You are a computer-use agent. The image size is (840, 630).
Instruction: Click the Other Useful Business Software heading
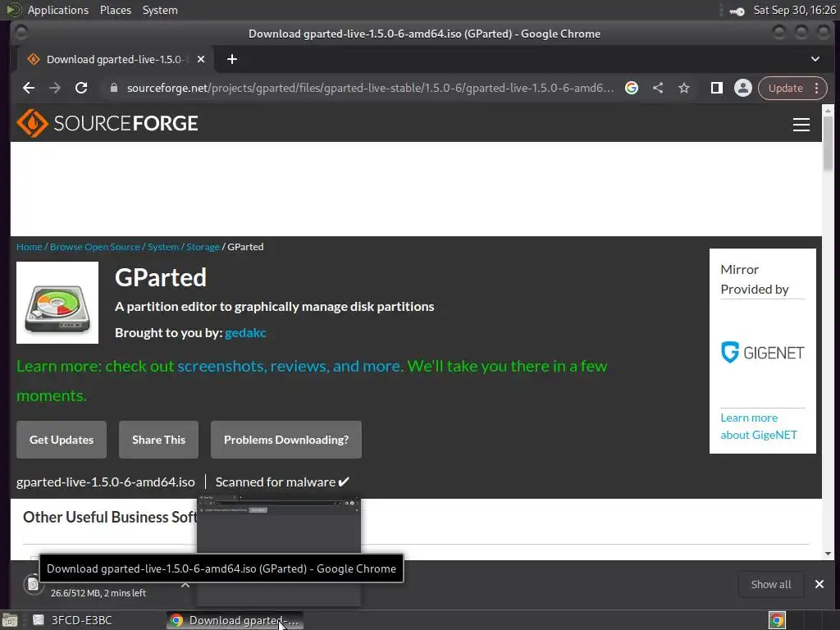pyautogui.click(x=110, y=517)
